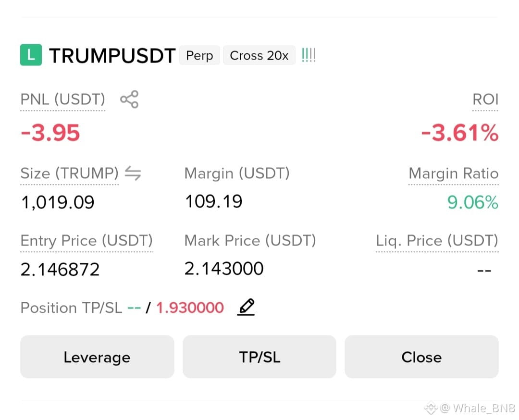This screenshot has height=420, width=519.
Task: Tap Size (TRUMP) label
Action: click(70, 173)
